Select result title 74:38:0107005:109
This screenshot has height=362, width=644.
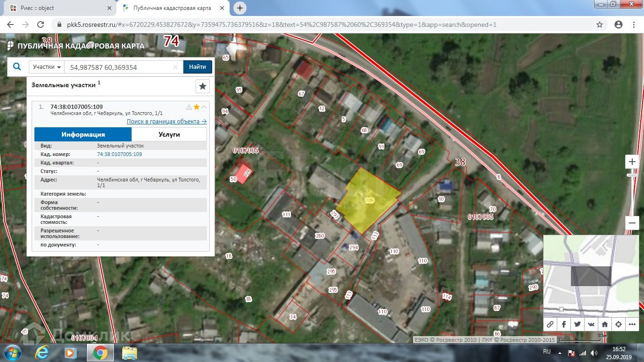tap(76, 107)
